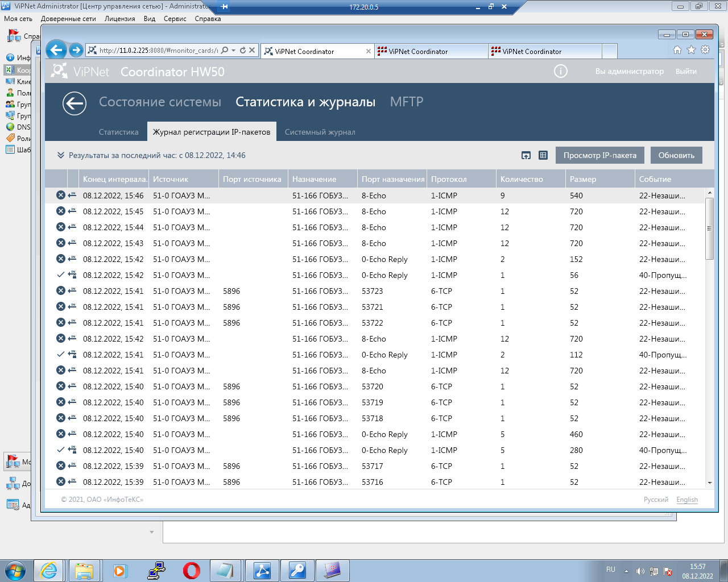Open 'Лицензия' menu
Screen dimensions: 728x582
click(119, 19)
